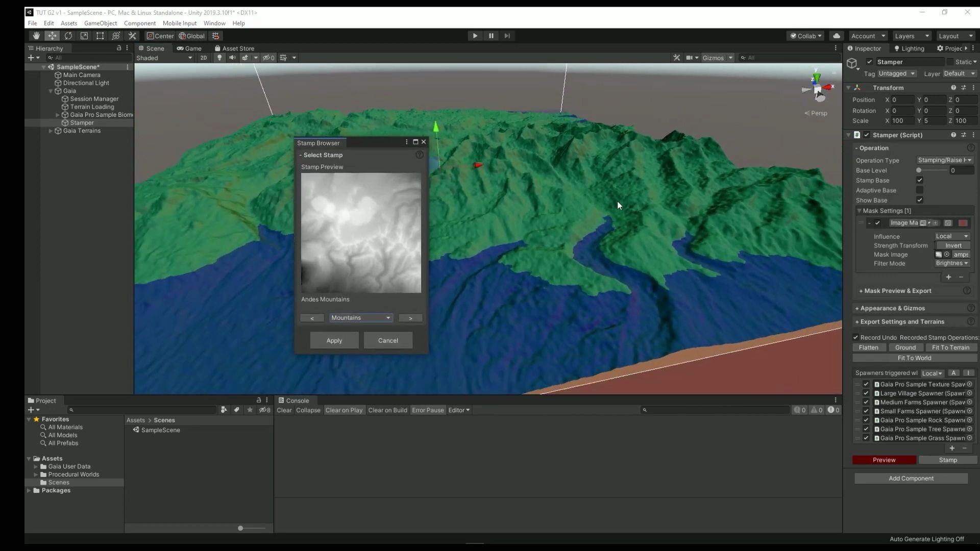980x551 pixels.
Task: Toggle Record Undo checkbox
Action: (856, 337)
